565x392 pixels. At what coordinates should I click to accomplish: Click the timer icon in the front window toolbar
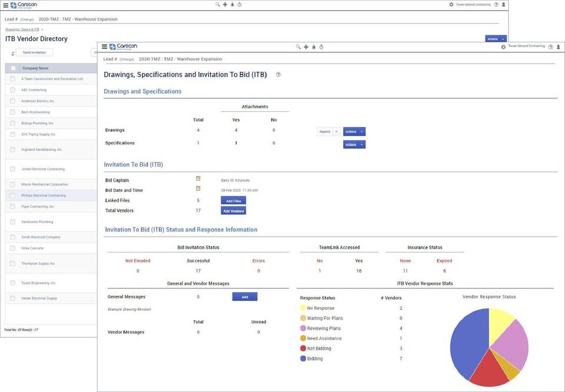tap(321, 46)
